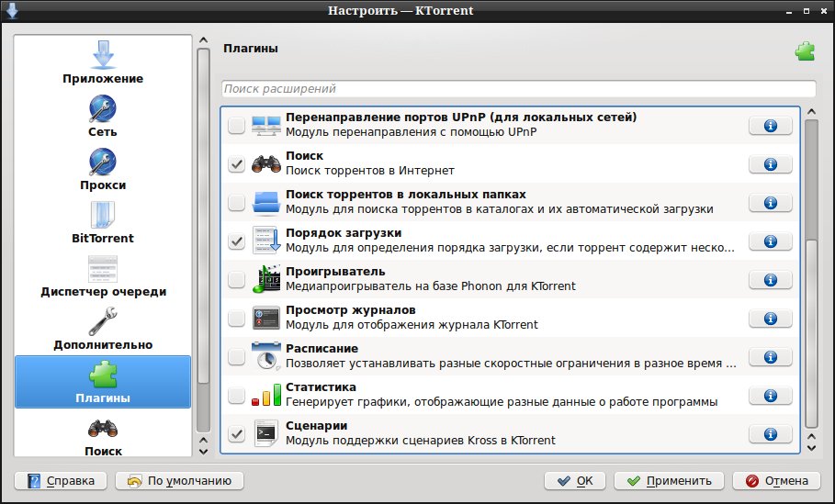Click the По умолчанию defaults button

(179, 480)
